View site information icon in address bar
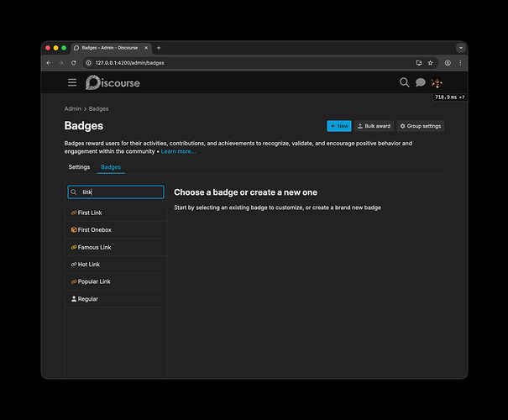508x420 pixels. 88,63
